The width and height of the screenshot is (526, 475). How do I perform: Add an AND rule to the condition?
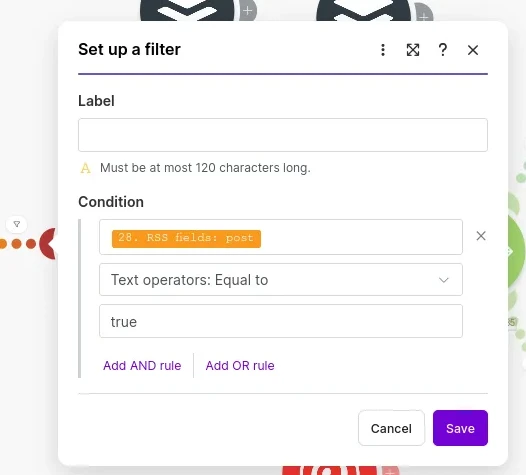142,366
